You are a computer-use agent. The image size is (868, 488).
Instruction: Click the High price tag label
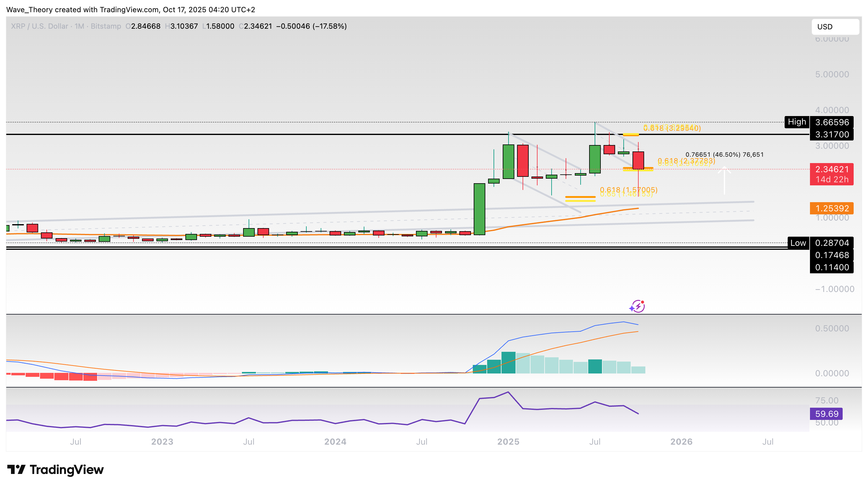coord(797,122)
